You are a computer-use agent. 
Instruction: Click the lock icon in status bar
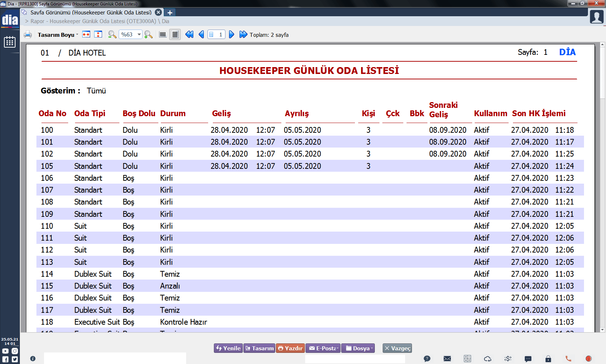tap(548, 359)
